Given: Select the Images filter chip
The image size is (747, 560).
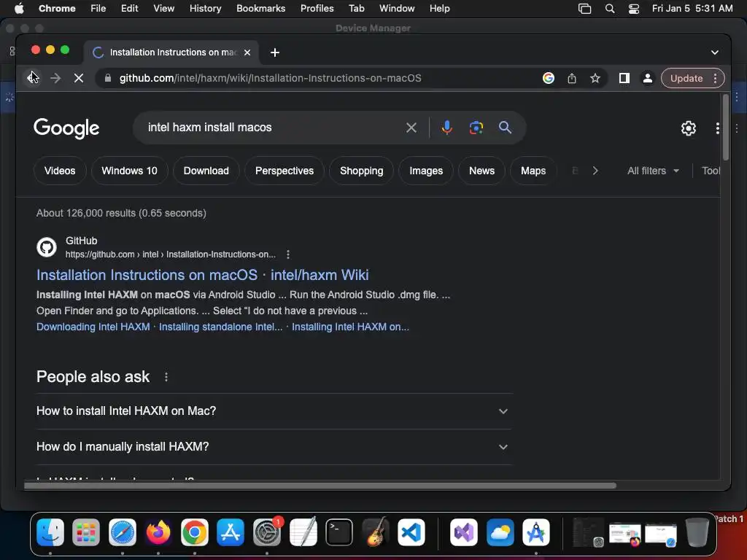Looking at the screenshot, I should coord(426,171).
